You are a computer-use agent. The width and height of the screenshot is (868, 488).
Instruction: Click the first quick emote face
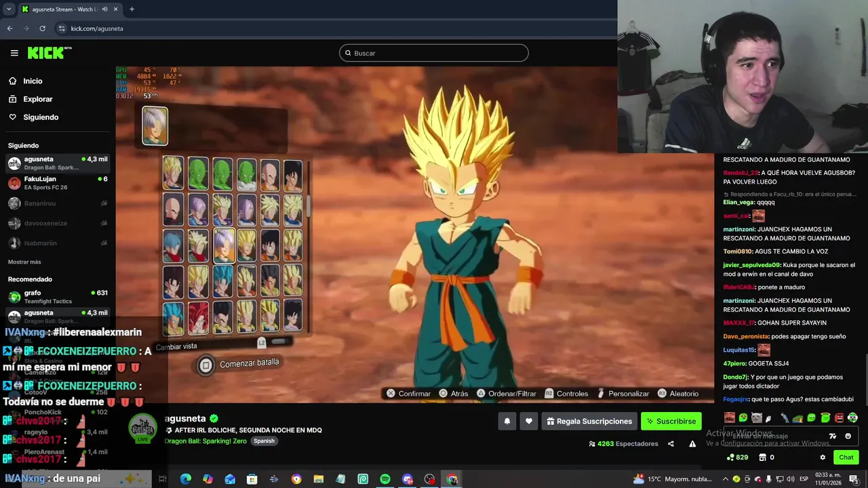pos(729,418)
